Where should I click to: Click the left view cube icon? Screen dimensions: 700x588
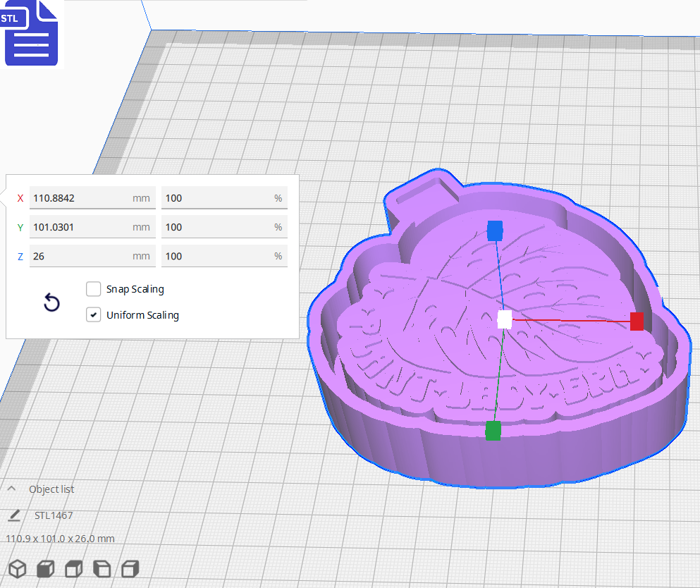[102, 568]
